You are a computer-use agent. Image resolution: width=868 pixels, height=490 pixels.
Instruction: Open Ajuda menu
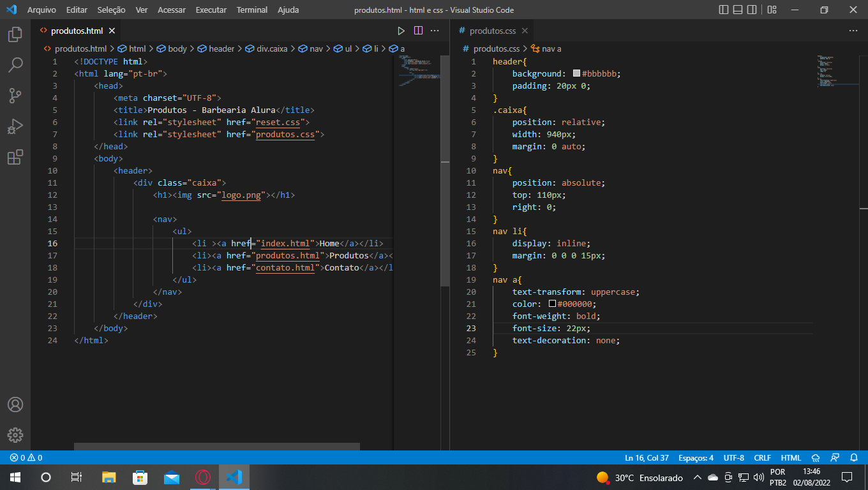point(288,10)
